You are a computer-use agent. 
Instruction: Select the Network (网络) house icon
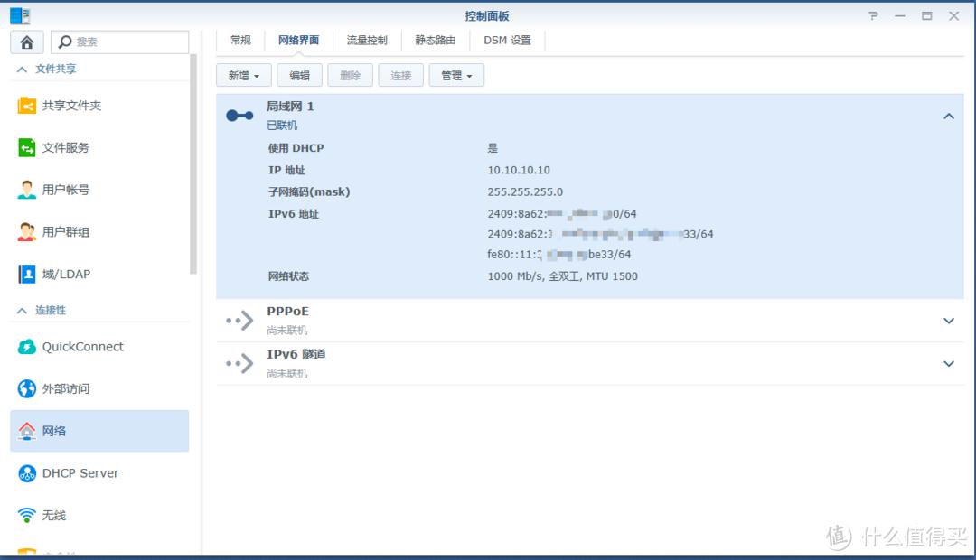(x=27, y=431)
